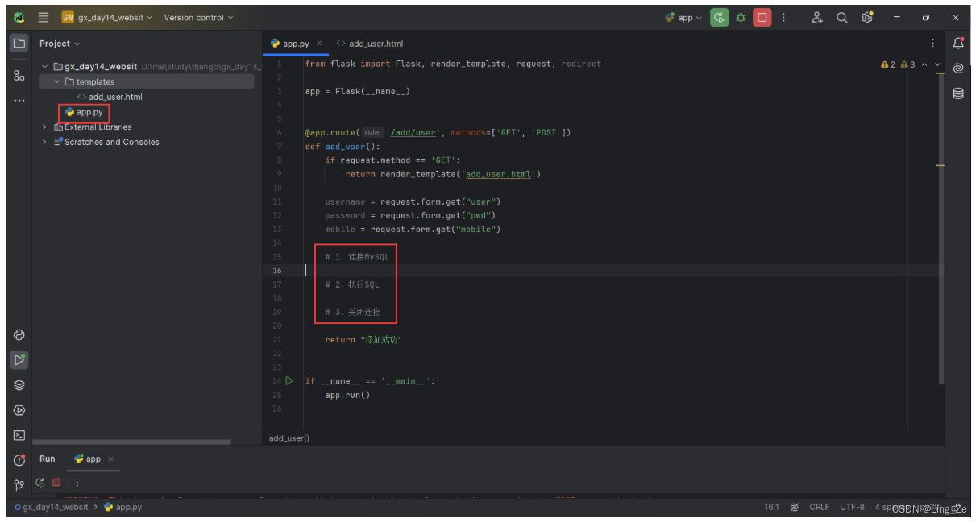The height and width of the screenshot is (523, 980).
Task: Rerun app with green toolbar button
Action: 719,17
